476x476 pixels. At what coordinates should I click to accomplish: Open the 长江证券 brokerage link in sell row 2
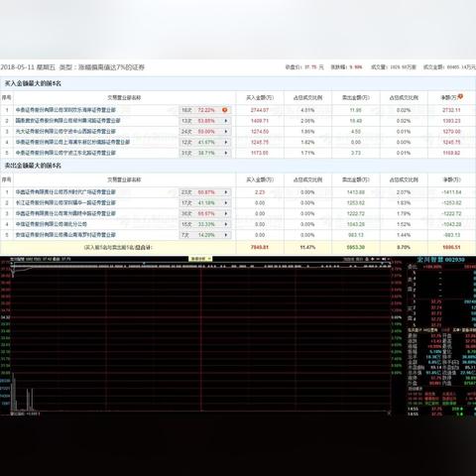point(65,203)
